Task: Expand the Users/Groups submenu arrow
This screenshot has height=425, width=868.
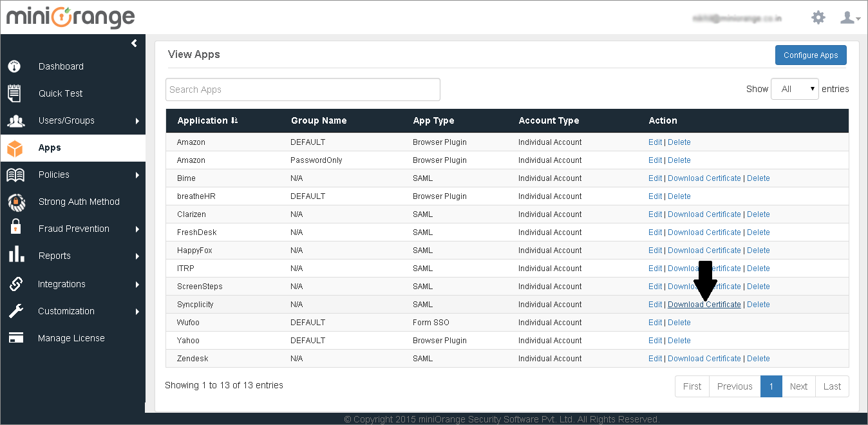Action: click(137, 120)
